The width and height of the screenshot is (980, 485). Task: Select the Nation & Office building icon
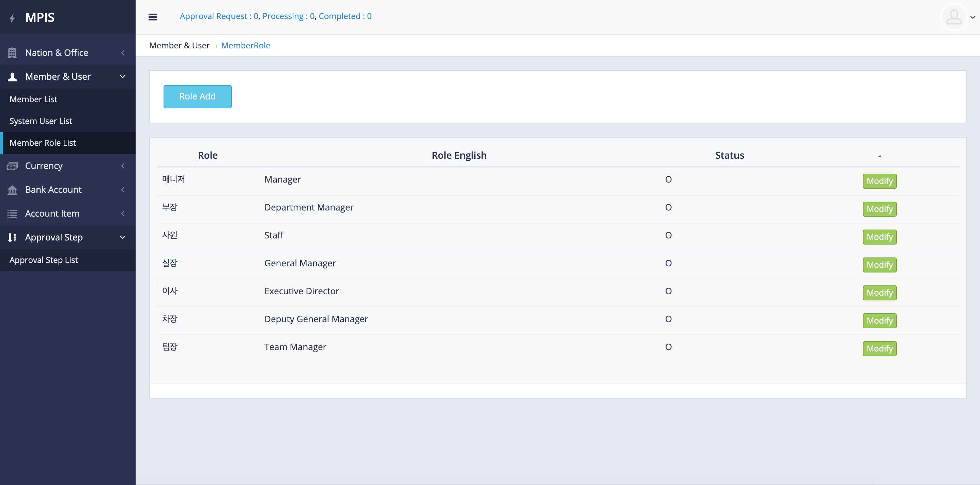pos(12,52)
